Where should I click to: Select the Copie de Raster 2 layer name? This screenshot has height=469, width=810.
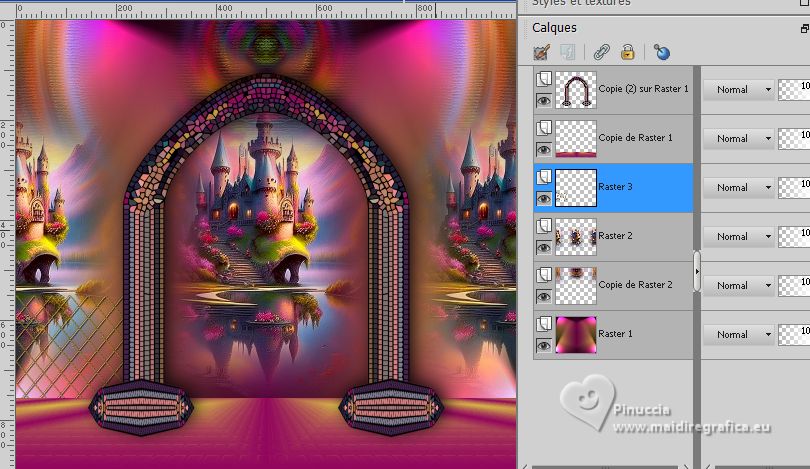click(x=635, y=285)
